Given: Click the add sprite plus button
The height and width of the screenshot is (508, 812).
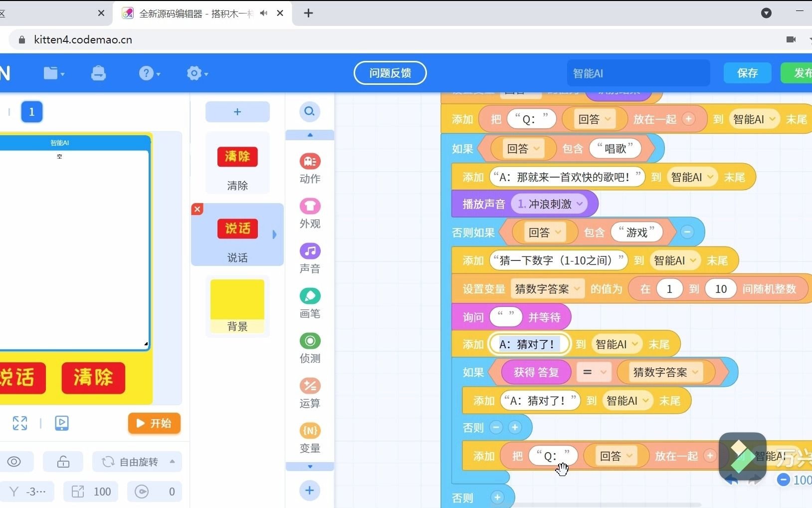Looking at the screenshot, I should [237, 112].
